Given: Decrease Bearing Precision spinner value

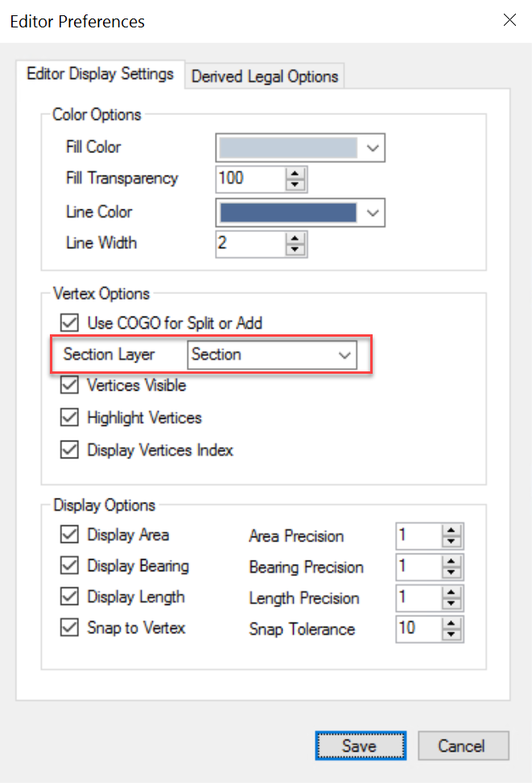Looking at the screenshot, I should click(x=452, y=572).
